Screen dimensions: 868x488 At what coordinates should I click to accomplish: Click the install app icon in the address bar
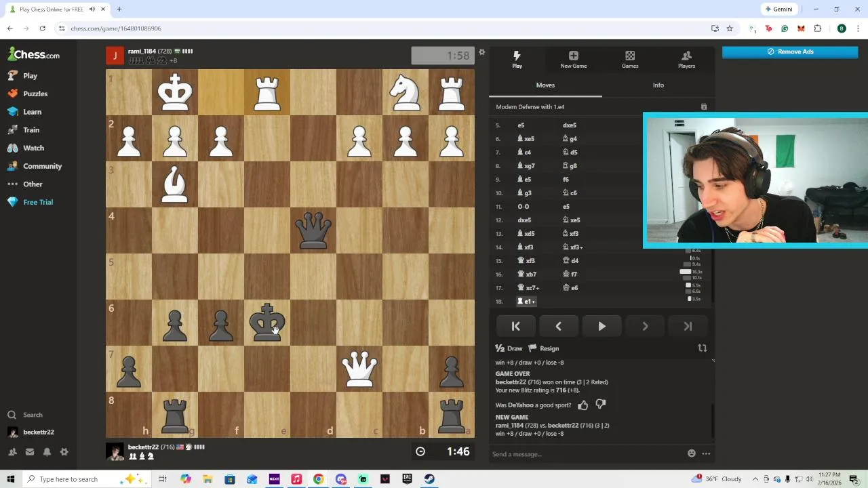coord(715,28)
